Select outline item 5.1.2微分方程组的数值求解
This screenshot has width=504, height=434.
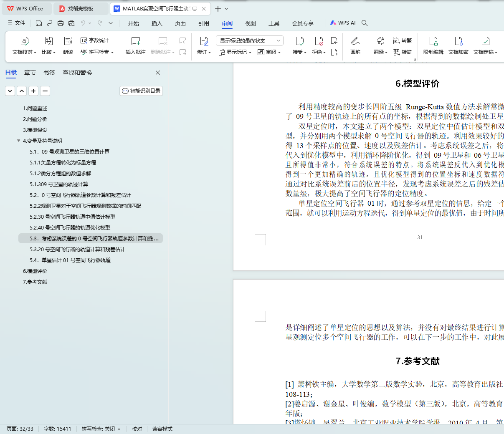(60, 173)
